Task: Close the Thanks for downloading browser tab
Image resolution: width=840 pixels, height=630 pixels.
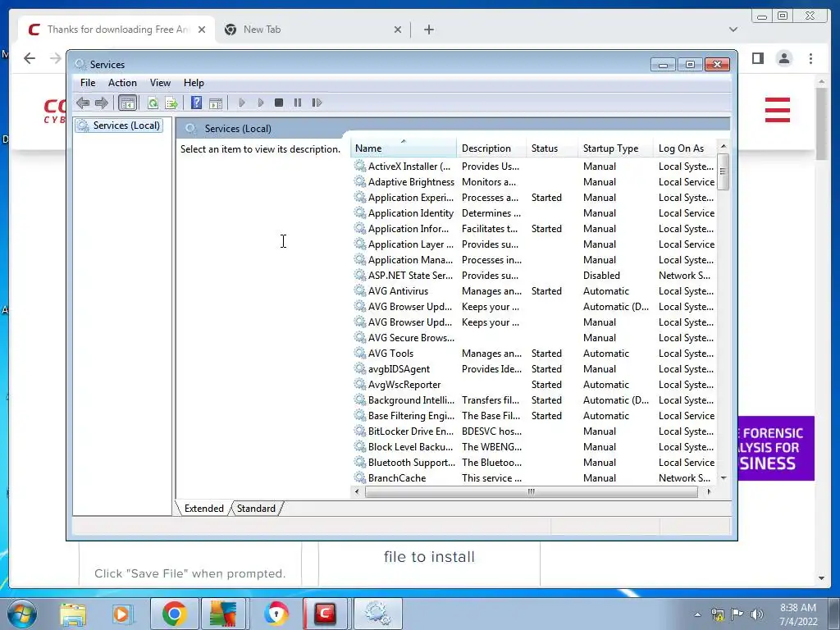Action: pos(202,30)
